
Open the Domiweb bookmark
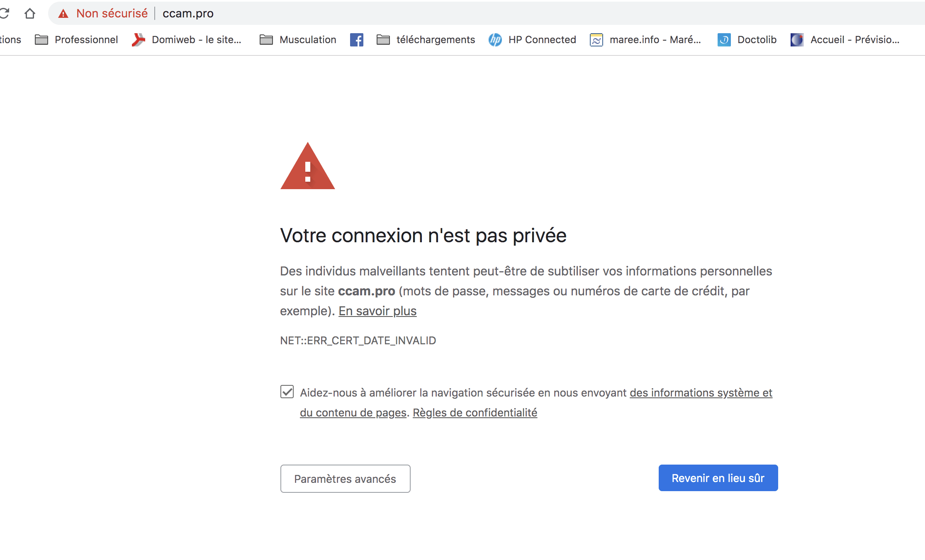click(186, 40)
